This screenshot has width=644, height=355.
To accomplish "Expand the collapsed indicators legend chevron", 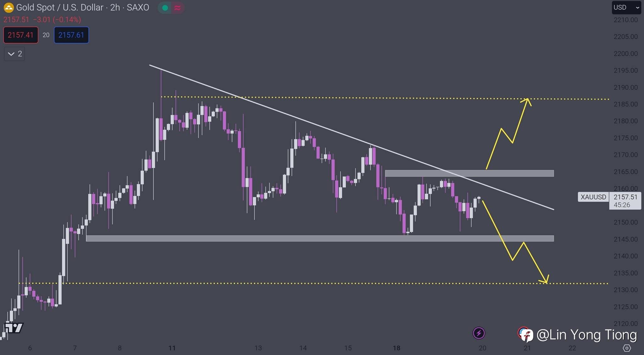I will (14, 54).
